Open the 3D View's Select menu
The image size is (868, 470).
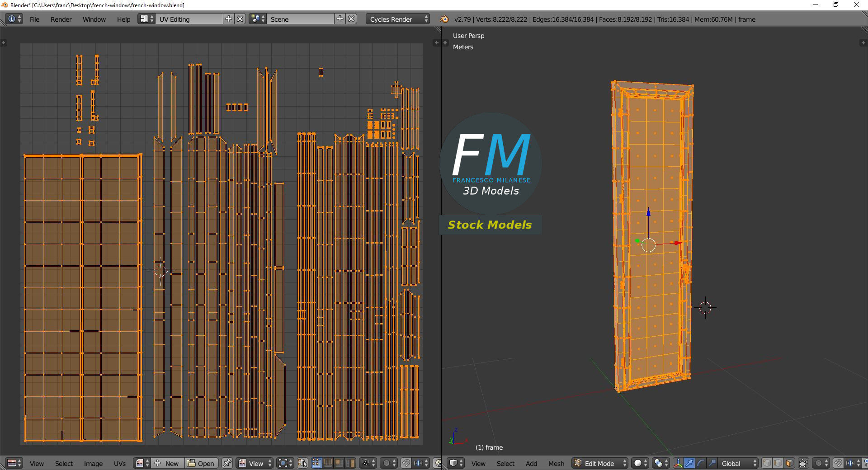[505, 463]
